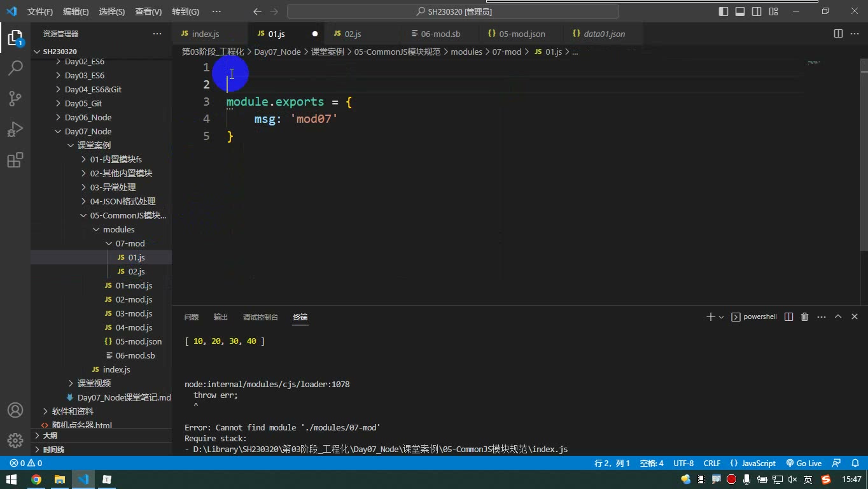
Task: Switch to the index.js editor tab
Action: coord(209,34)
